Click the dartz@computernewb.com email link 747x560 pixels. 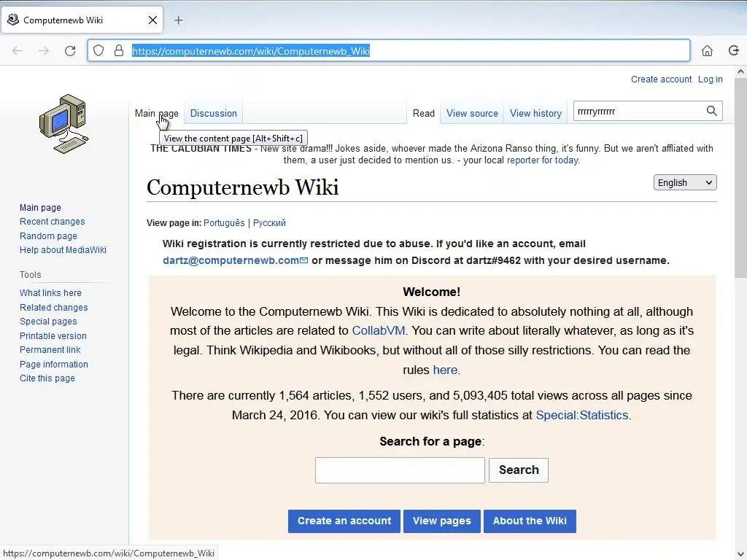[x=236, y=260]
